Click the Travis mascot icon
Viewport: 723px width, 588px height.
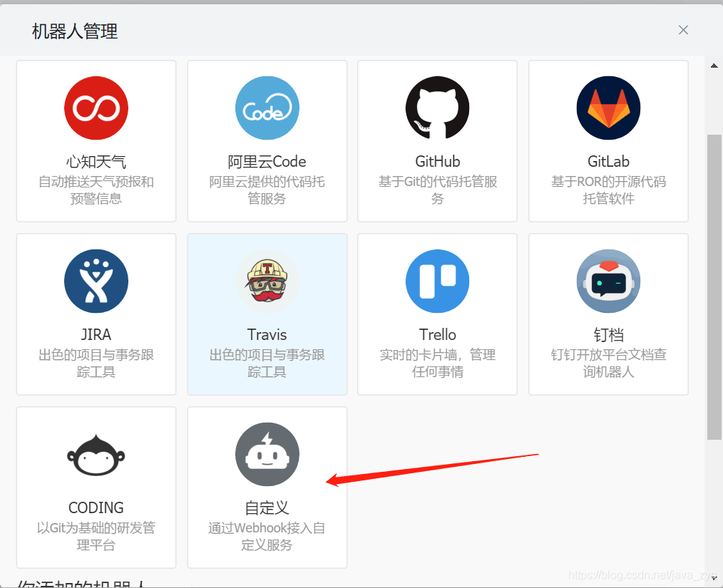[x=267, y=281]
